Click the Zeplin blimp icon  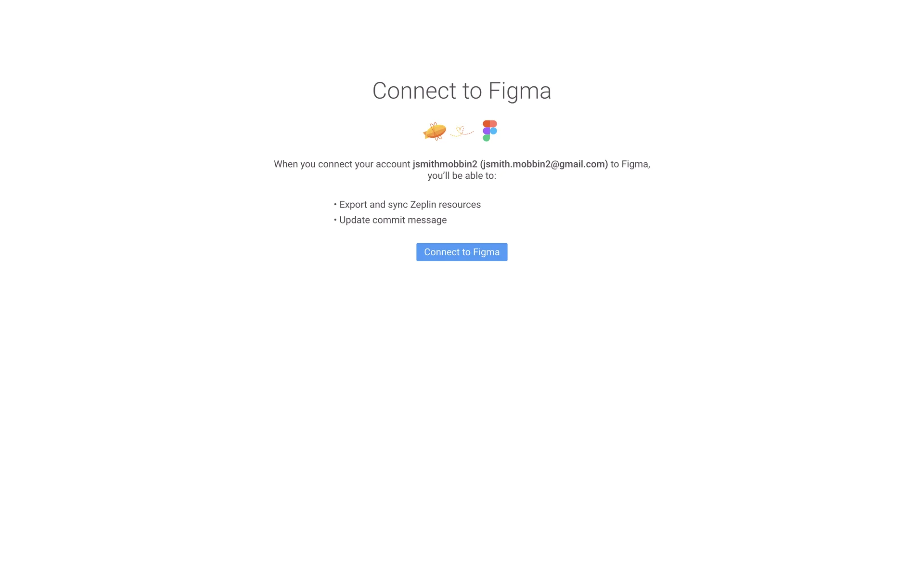pyautogui.click(x=435, y=131)
